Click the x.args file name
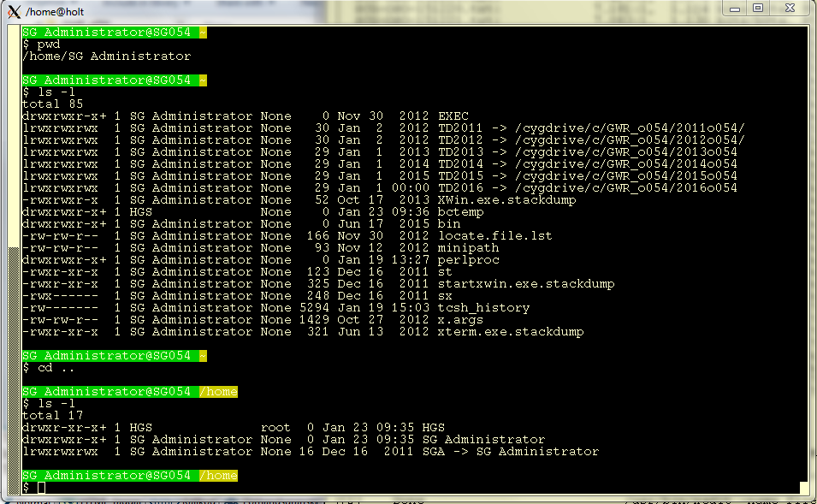This screenshot has height=504, width=817. [x=460, y=319]
